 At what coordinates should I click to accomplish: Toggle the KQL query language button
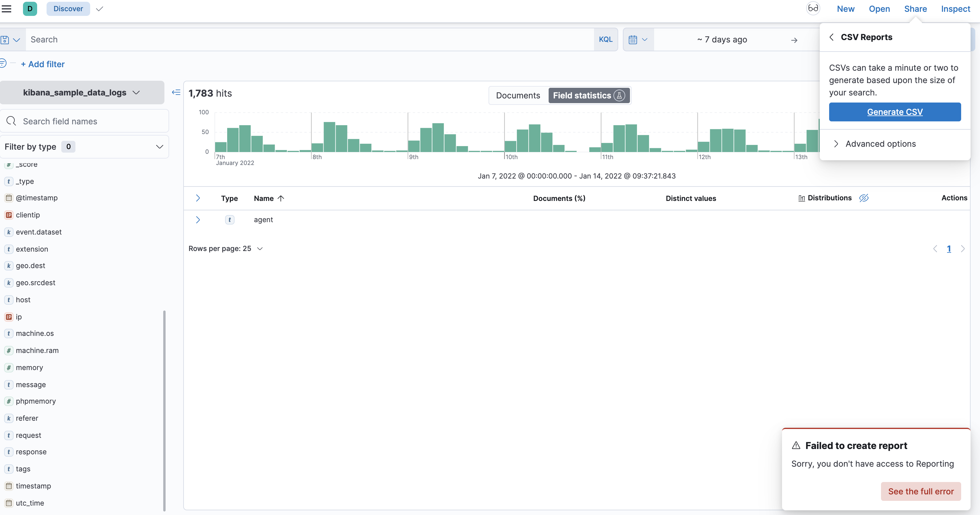coord(605,39)
